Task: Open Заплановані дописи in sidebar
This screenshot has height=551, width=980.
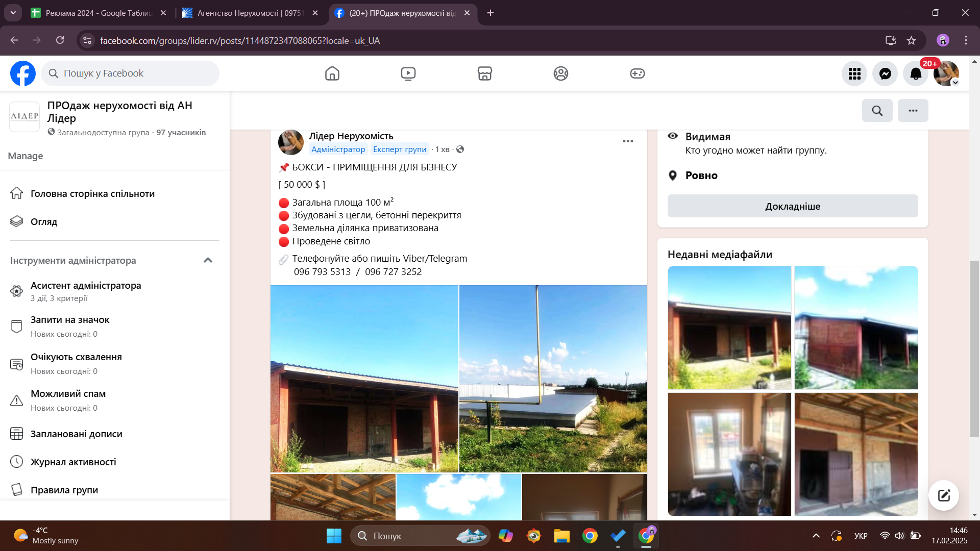Action: (x=77, y=434)
